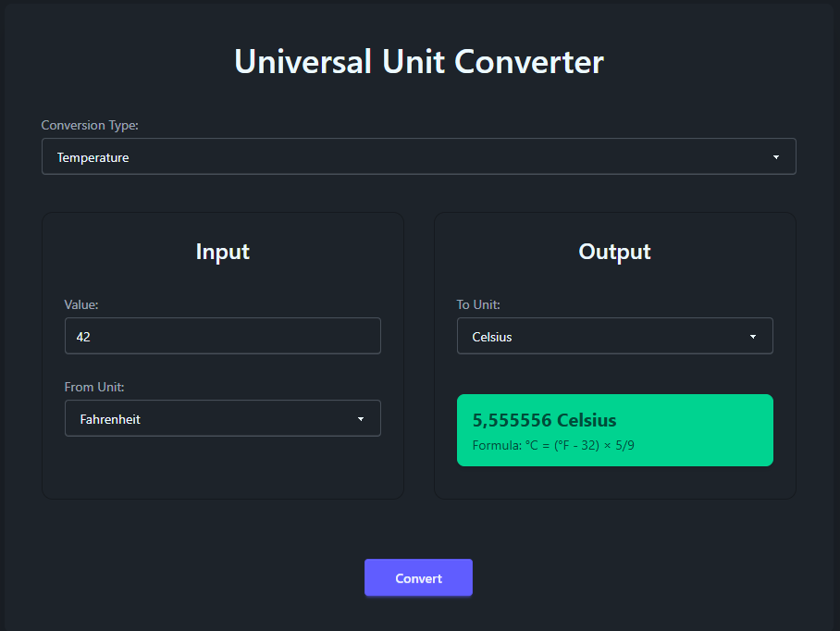Click the Convert button
The image size is (840, 631).
coord(418,577)
